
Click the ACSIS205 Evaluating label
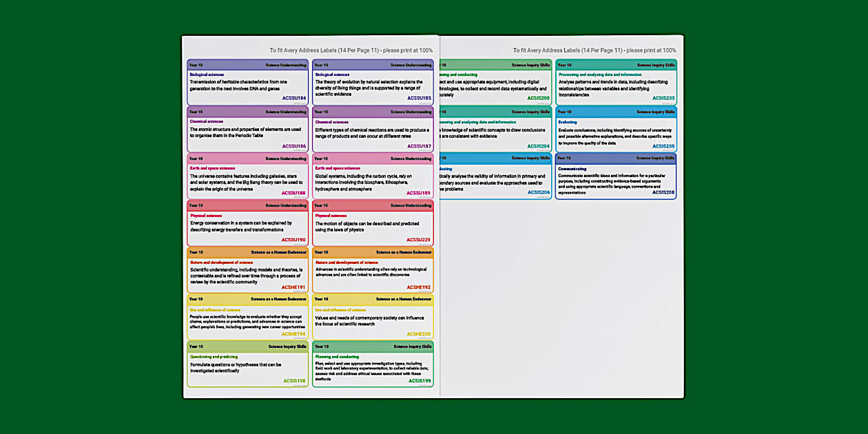click(616, 131)
